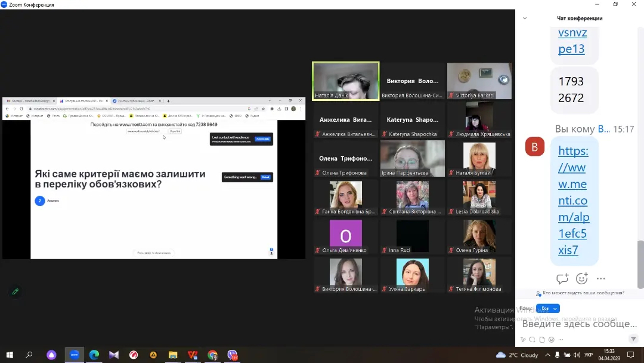Image resolution: width=644 pixels, height=363 pixels.
Task: Open Microsoft Edge from the taskbar
Action: (x=94, y=355)
